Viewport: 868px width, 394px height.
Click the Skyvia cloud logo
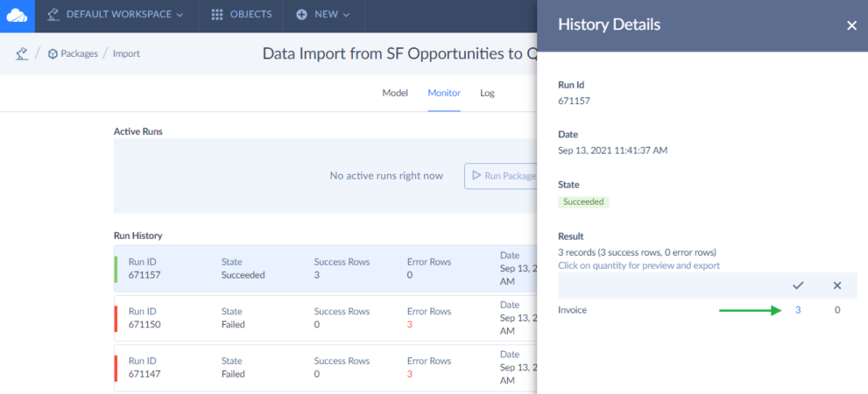[16, 15]
